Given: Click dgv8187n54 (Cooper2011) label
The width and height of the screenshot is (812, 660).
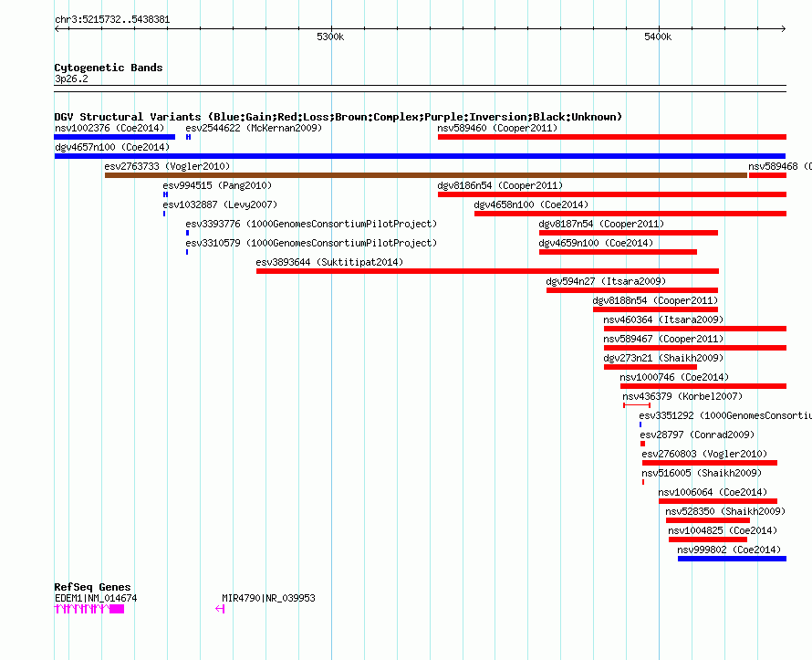Looking at the screenshot, I should (601, 224).
